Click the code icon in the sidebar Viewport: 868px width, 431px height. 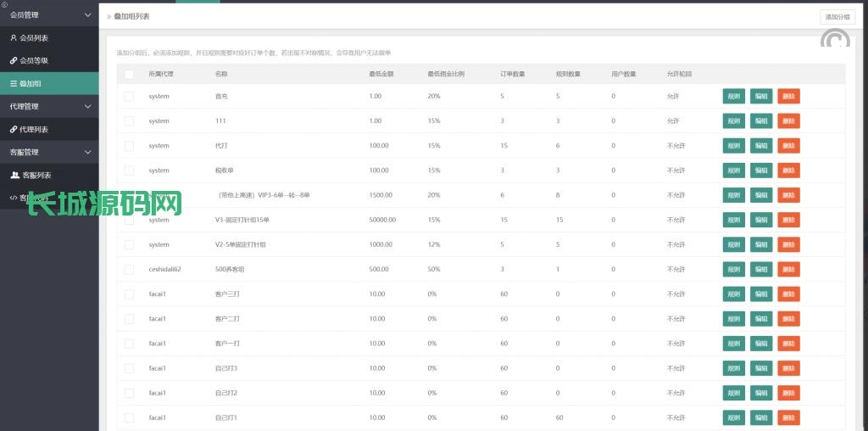point(13,198)
